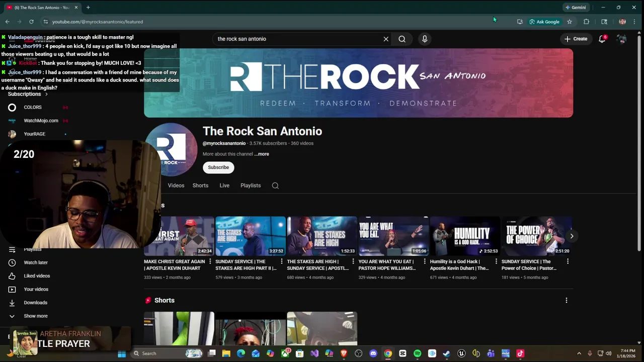Screen dimensions: 644x362
Task: Clear the YouTube search box with the X
Action: [x=386, y=39]
